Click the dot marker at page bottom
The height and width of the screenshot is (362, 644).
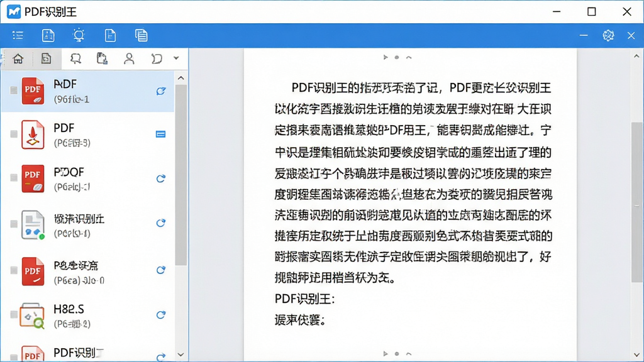[397, 353]
